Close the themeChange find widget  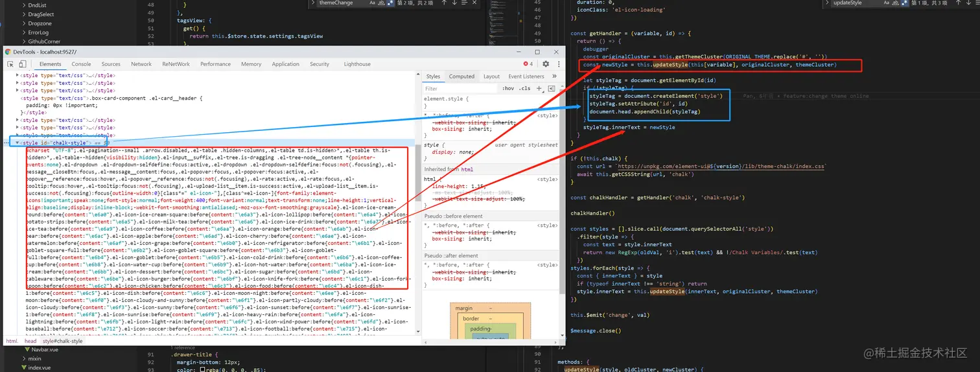[x=475, y=3]
